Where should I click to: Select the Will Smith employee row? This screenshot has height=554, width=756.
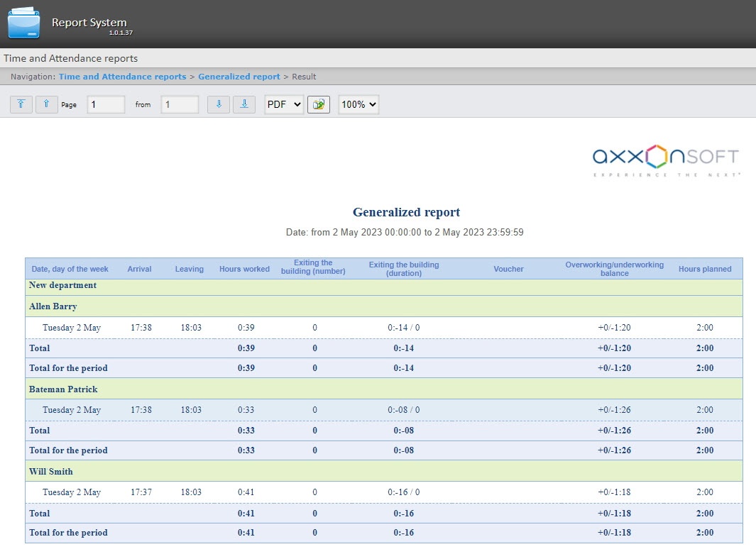51,471
